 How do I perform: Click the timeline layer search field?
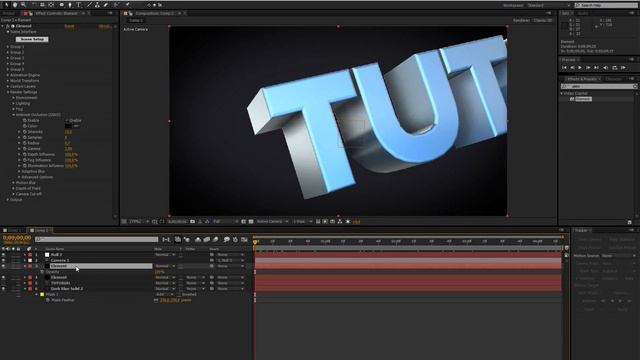pos(96,240)
